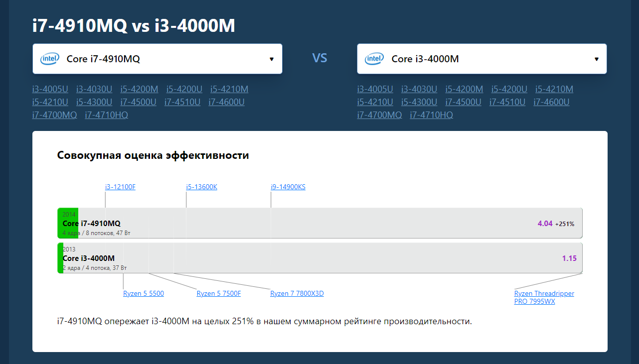The width and height of the screenshot is (639, 364).
Task: Click the Intel logo beside Core i7-4910MQ
Action: pos(50,59)
